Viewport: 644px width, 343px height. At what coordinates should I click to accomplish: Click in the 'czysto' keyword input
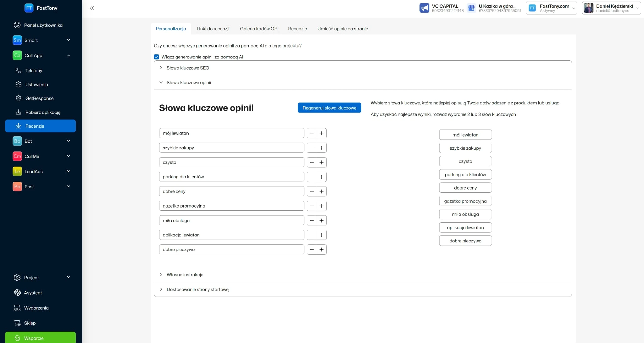click(x=232, y=162)
